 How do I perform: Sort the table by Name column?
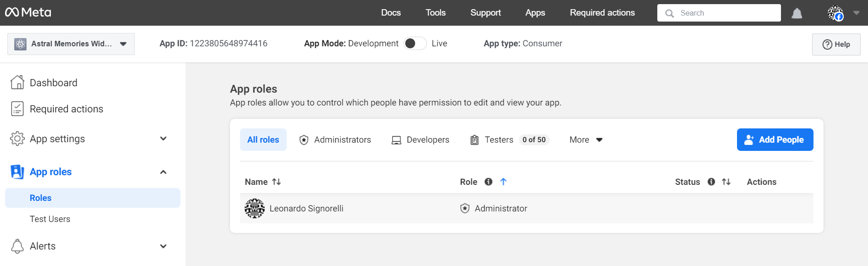tap(276, 182)
